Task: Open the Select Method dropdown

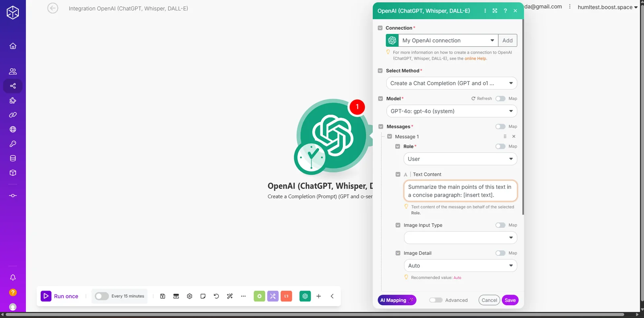Action: 452,83
